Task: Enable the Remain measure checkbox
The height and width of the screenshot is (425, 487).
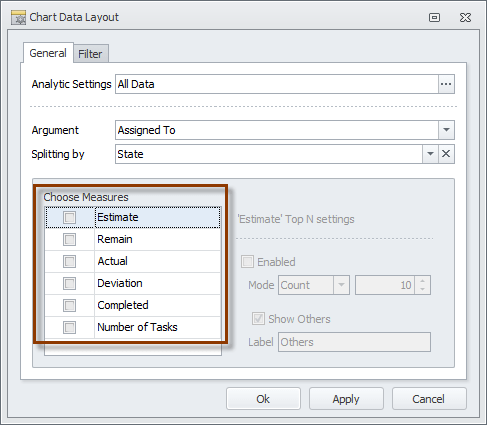Action: (x=69, y=239)
